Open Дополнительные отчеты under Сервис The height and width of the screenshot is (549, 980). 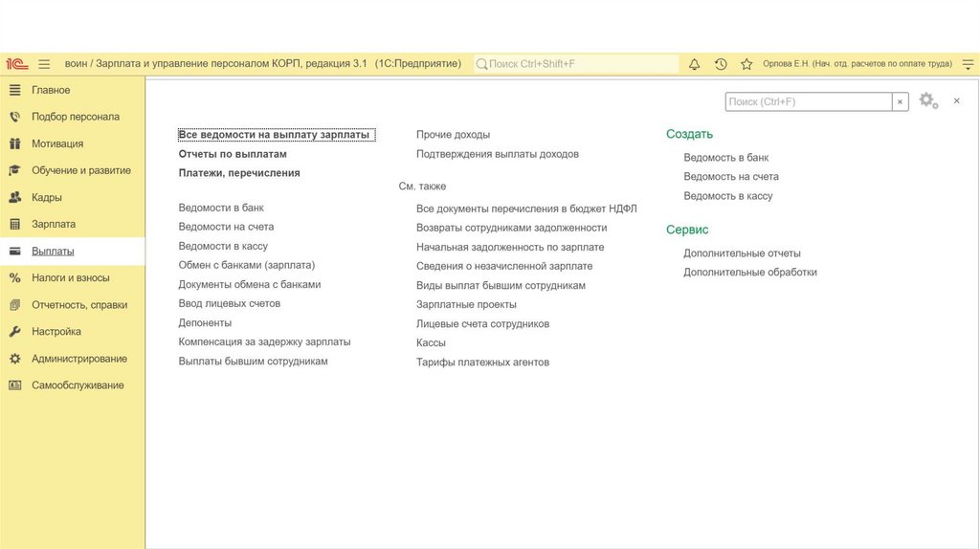pyautogui.click(x=742, y=253)
